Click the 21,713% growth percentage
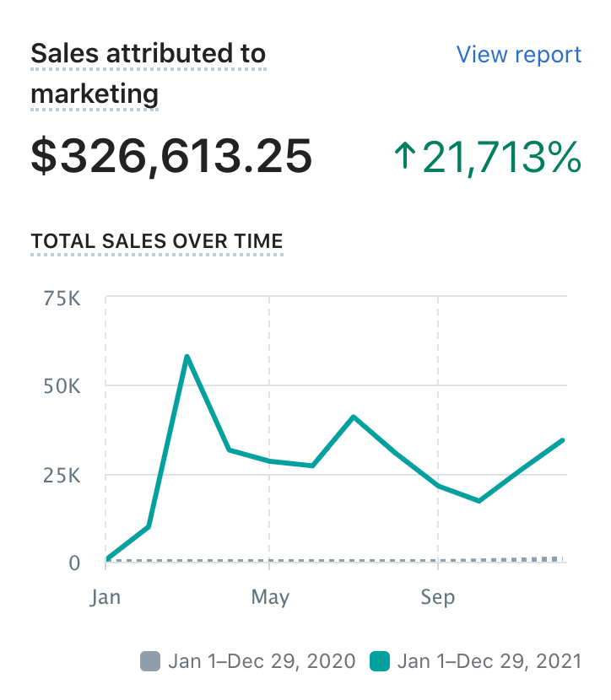The height and width of the screenshot is (700, 611). click(501, 157)
